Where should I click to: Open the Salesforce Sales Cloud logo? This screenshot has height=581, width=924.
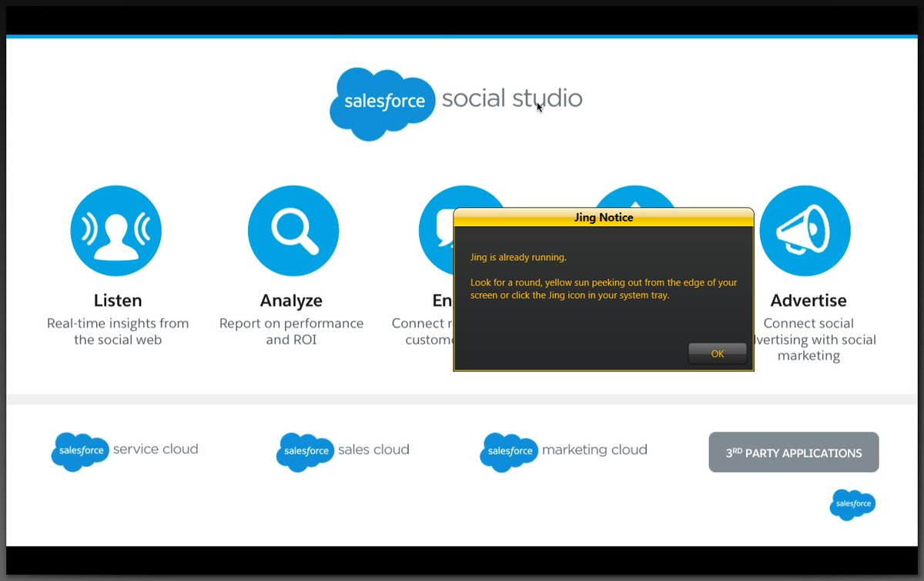click(343, 451)
